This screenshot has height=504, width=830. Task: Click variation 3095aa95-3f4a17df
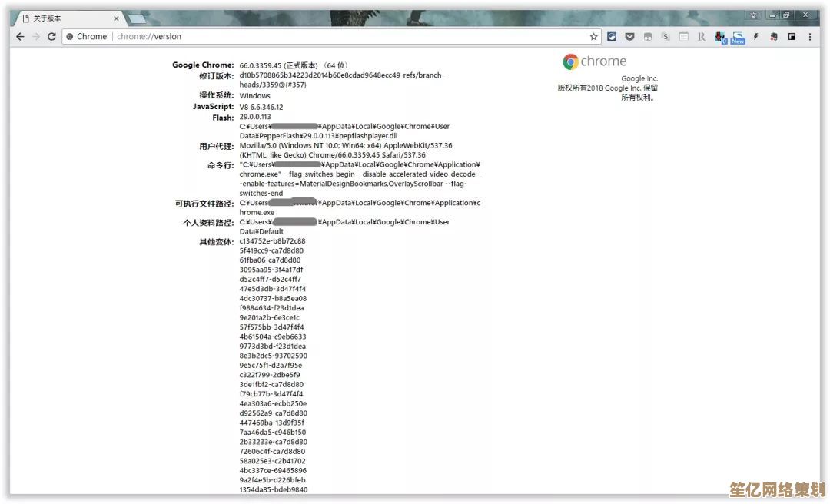[271, 270]
